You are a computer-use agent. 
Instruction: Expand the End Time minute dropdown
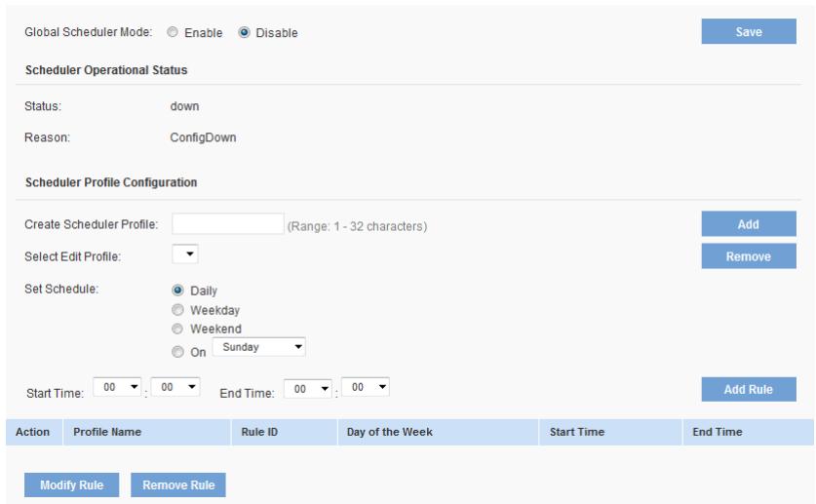click(366, 388)
